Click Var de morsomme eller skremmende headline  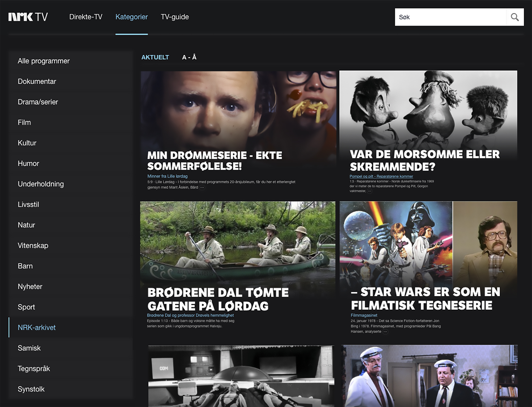[425, 160]
